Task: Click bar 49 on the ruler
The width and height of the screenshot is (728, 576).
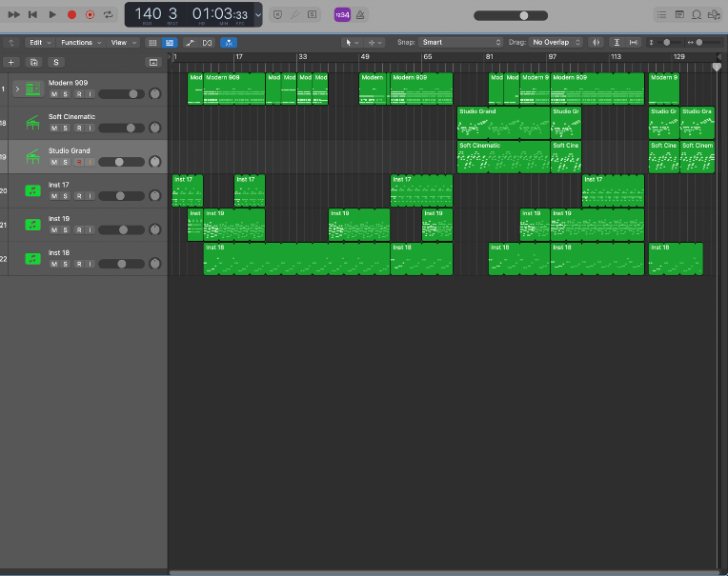Action: [x=365, y=56]
